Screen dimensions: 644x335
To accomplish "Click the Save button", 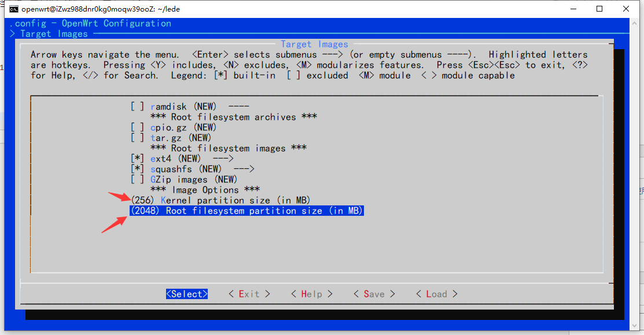I will point(374,294).
